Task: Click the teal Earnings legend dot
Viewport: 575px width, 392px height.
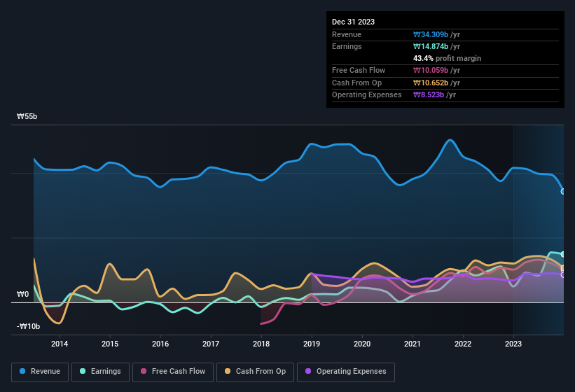Action: (83, 371)
